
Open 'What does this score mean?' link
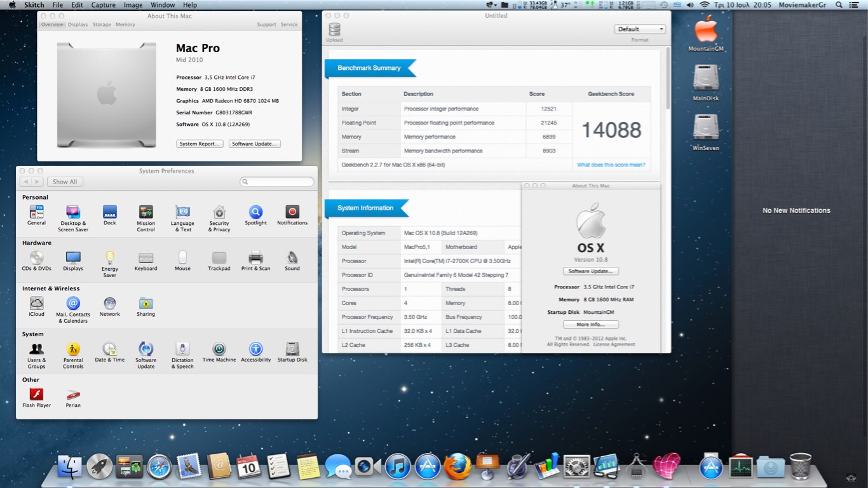611,165
